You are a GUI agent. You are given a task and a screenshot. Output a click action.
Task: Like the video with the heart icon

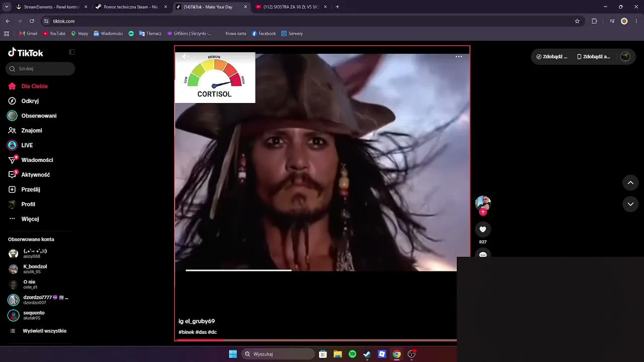pyautogui.click(x=483, y=229)
